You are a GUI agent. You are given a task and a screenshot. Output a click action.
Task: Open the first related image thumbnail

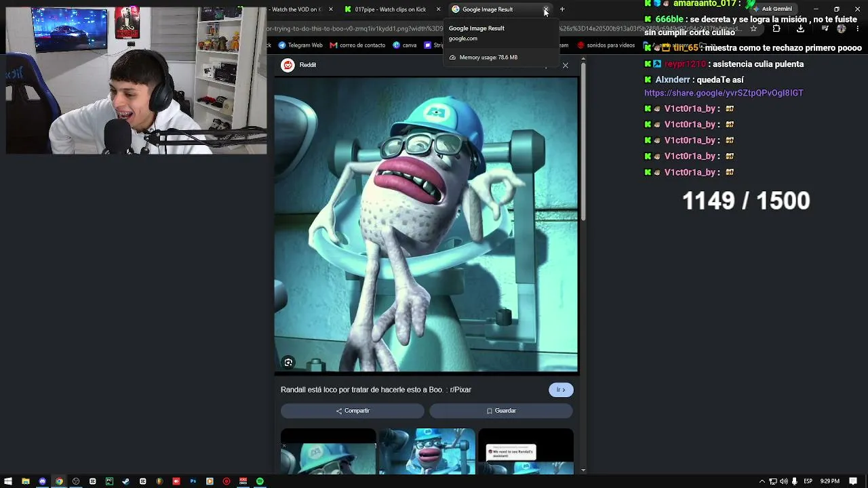coord(328,451)
